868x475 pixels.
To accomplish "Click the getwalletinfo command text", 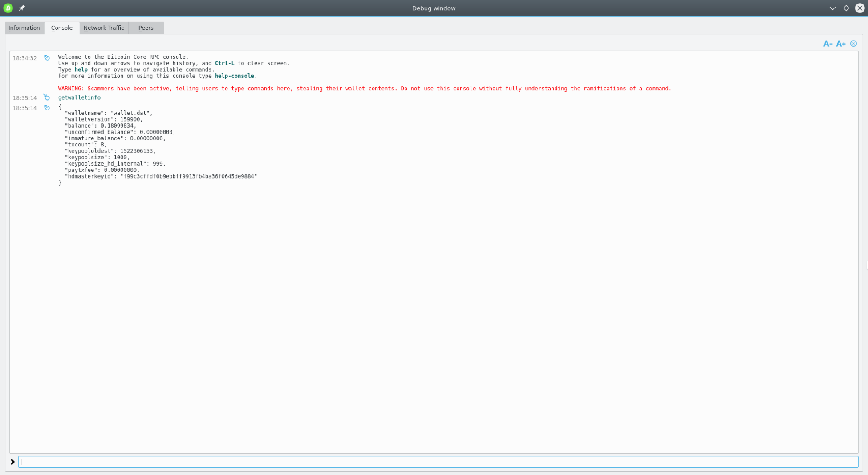I will tap(79, 97).
